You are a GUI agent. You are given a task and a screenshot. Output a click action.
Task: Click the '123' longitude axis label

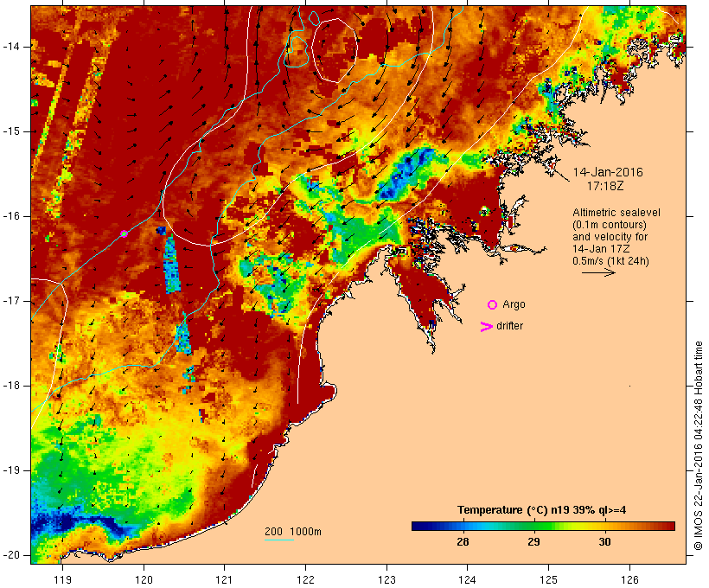pos(386,579)
